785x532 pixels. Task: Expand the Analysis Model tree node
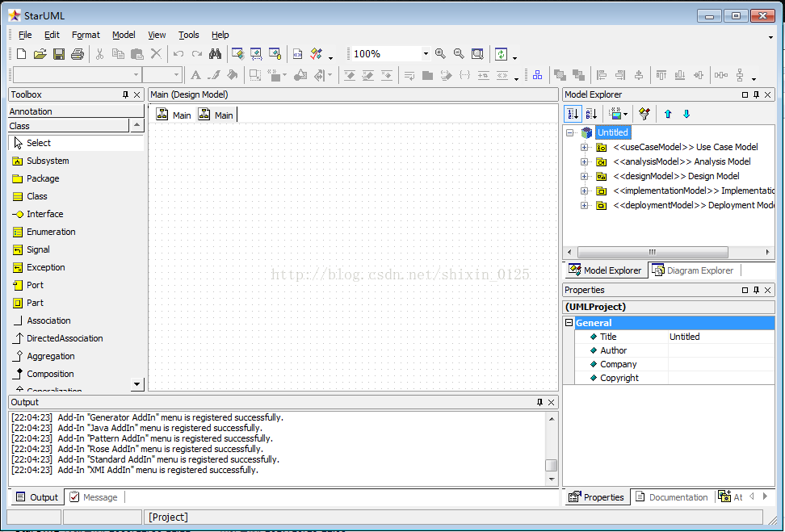(x=584, y=161)
